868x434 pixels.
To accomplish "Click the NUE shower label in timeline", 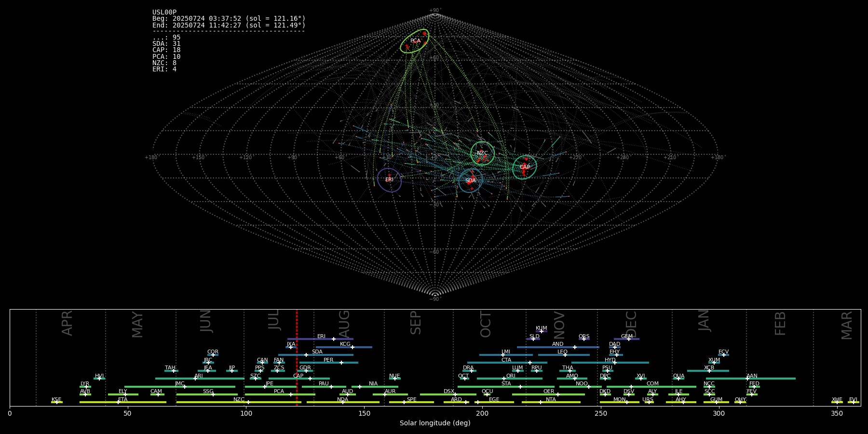I will (x=394, y=376).
